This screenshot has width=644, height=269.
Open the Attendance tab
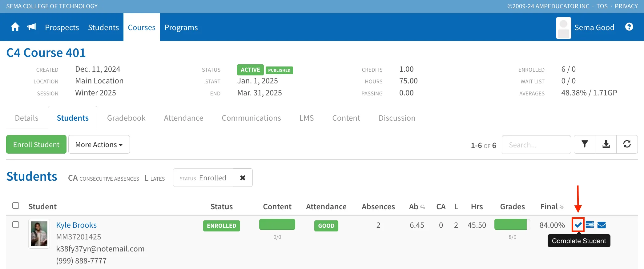click(183, 118)
